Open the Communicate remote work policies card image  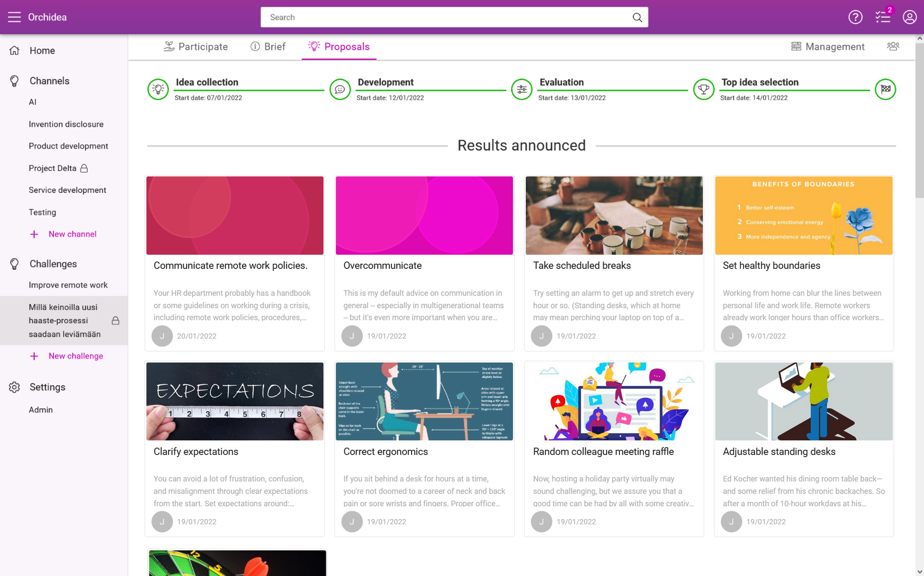(x=234, y=215)
